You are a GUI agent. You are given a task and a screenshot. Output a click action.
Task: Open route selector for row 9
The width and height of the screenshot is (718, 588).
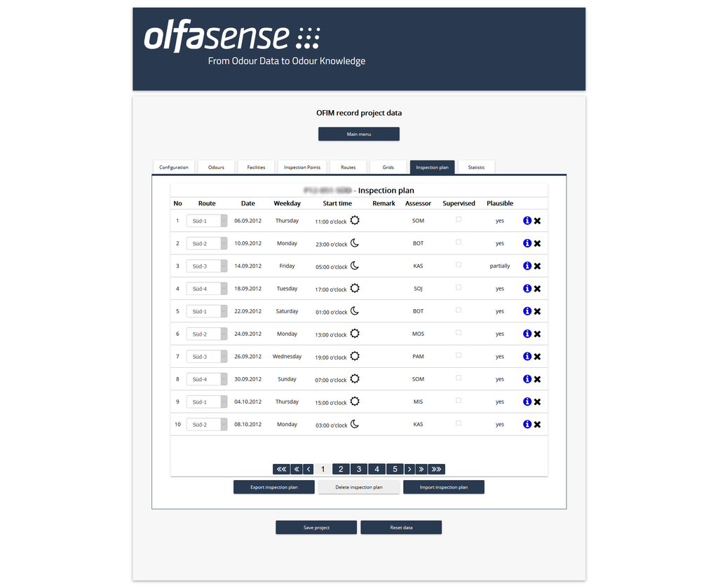pyautogui.click(x=207, y=402)
